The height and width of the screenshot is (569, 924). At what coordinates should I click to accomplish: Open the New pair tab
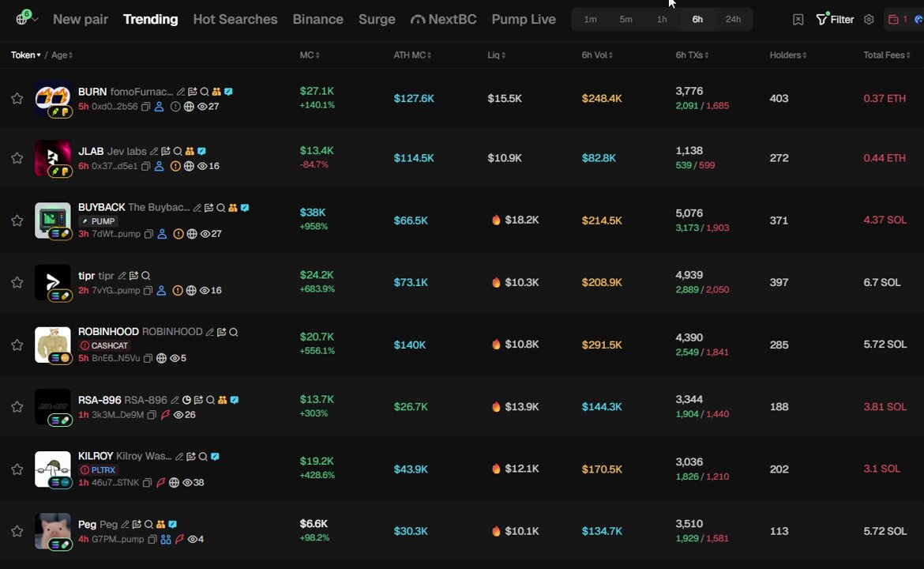click(x=80, y=20)
